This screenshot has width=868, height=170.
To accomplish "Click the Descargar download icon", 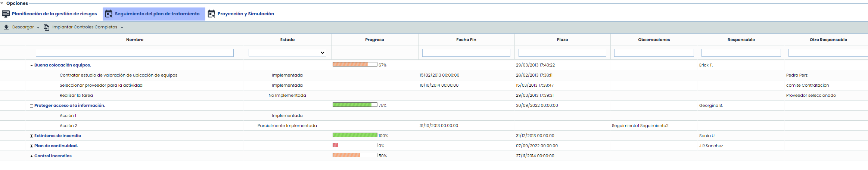I will (6, 27).
